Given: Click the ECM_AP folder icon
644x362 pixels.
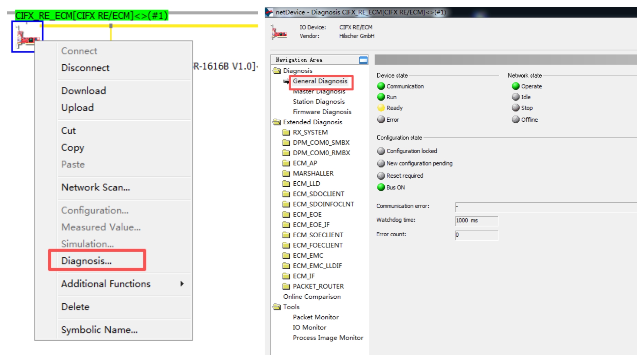Looking at the screenshot, I should [x=286, y=163].
